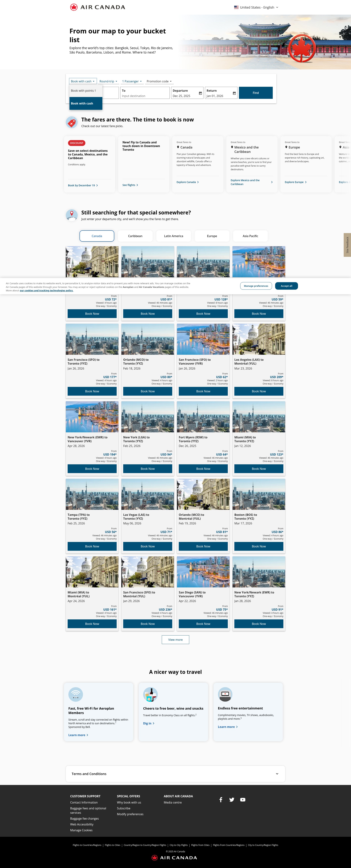Viewport: 351px width, 868px height.
Task: Open See flights link
Action: coord(130,185)
